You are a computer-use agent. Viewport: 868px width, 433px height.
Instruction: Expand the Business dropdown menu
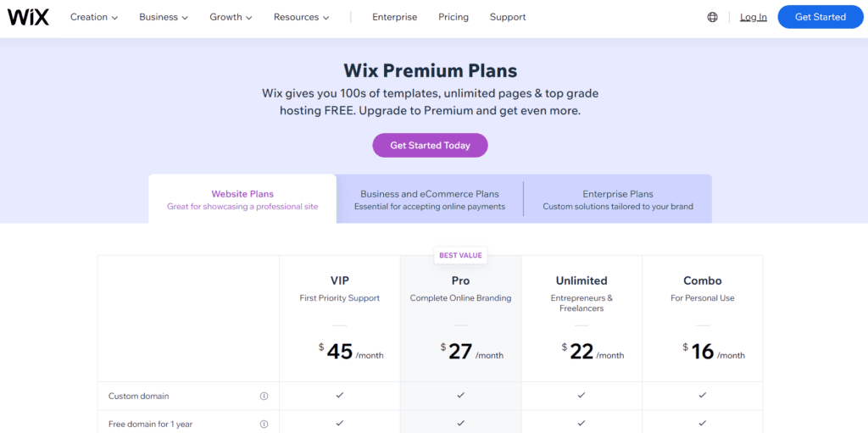point(164,17)
